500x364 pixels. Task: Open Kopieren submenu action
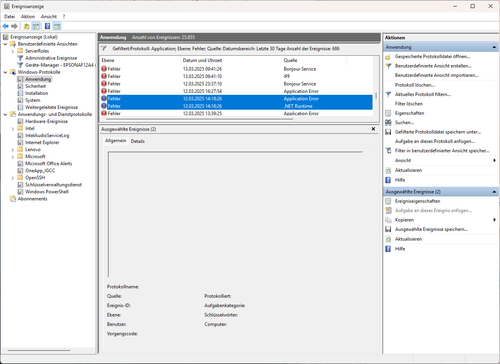coord(404,220)
